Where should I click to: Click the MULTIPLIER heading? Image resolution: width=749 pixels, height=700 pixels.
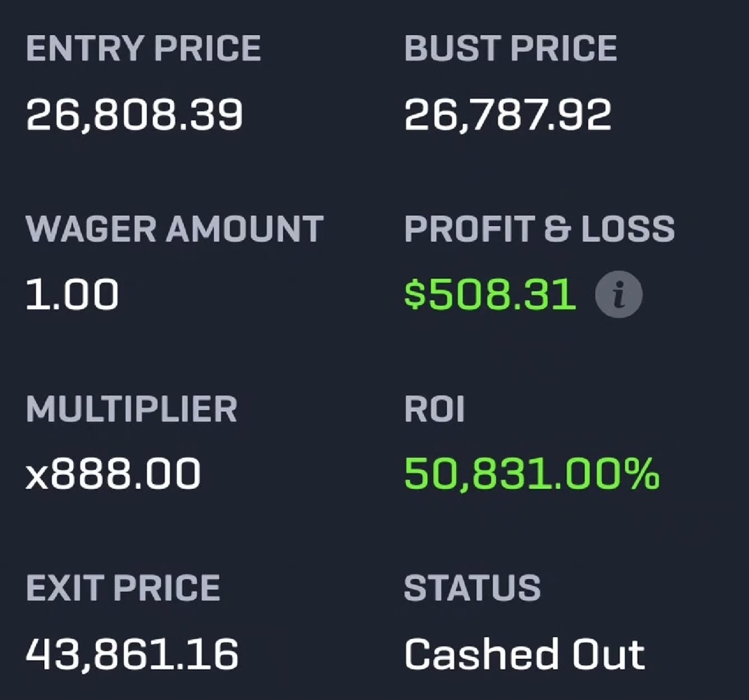[x=132, y=409]
